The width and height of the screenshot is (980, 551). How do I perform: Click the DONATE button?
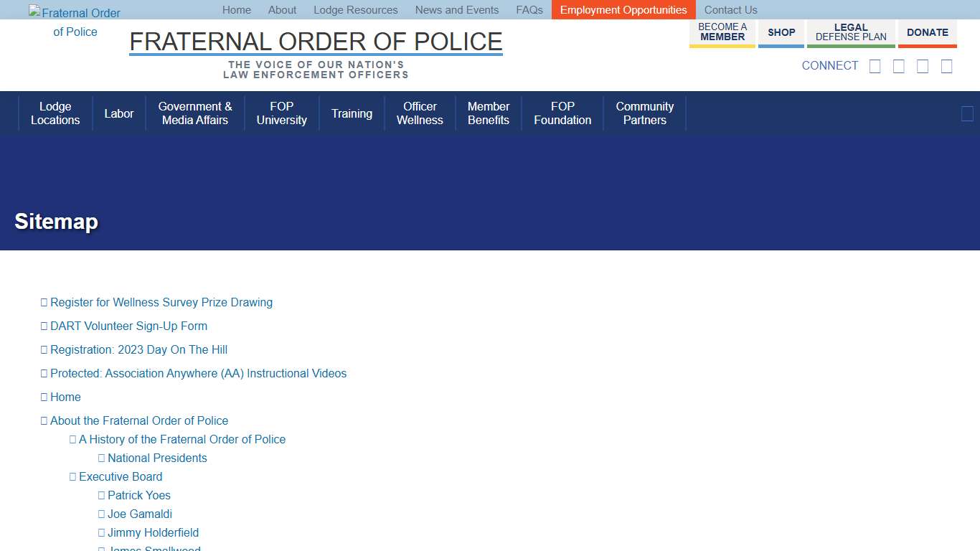[927, 32]
